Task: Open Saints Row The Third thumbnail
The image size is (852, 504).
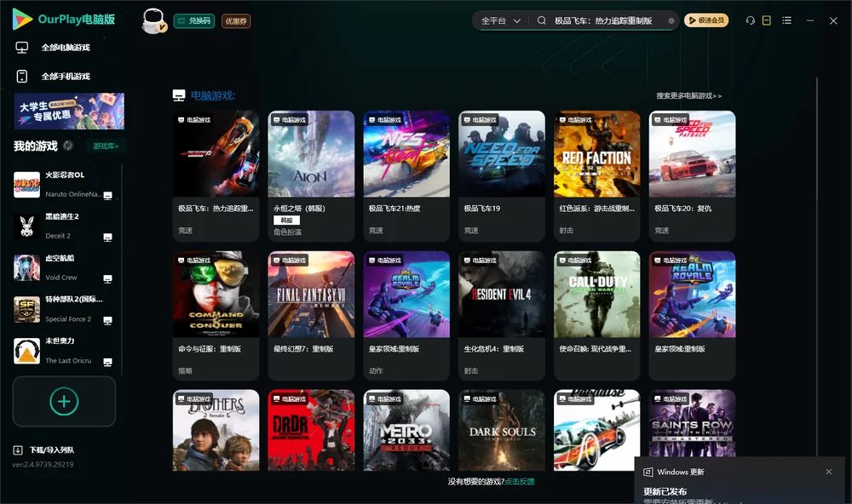Action: click(x=692, y=424)
